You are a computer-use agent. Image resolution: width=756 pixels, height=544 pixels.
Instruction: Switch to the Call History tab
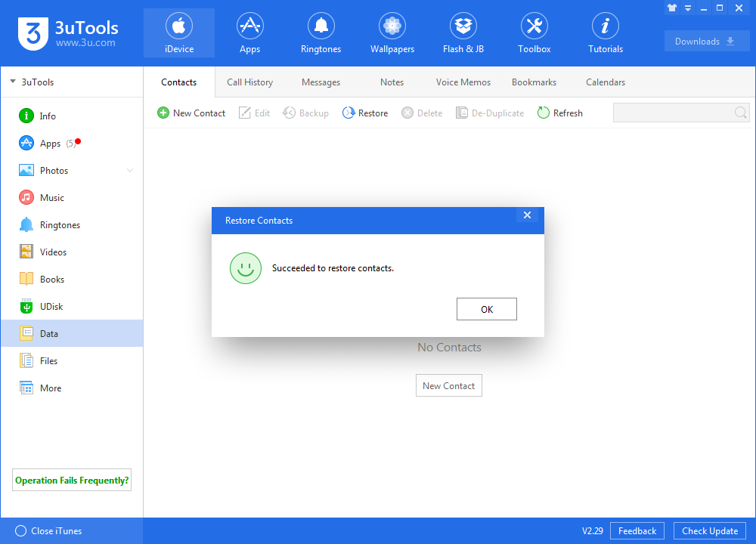click(x=249, y=82)
